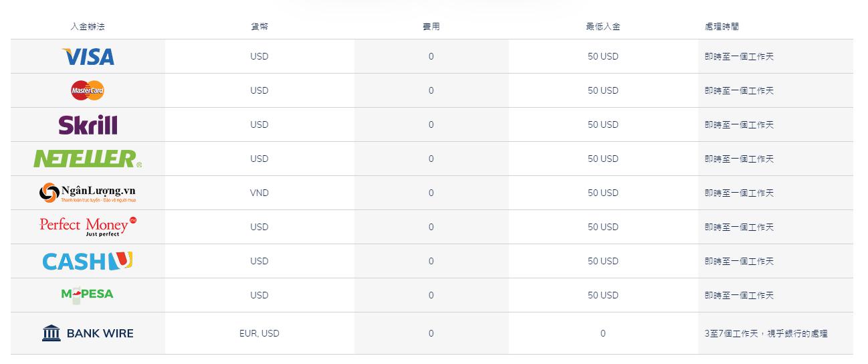Choose the Skrill payment logo
The width and height of the screenshot is (868, 364).
(x=88, y=124)
